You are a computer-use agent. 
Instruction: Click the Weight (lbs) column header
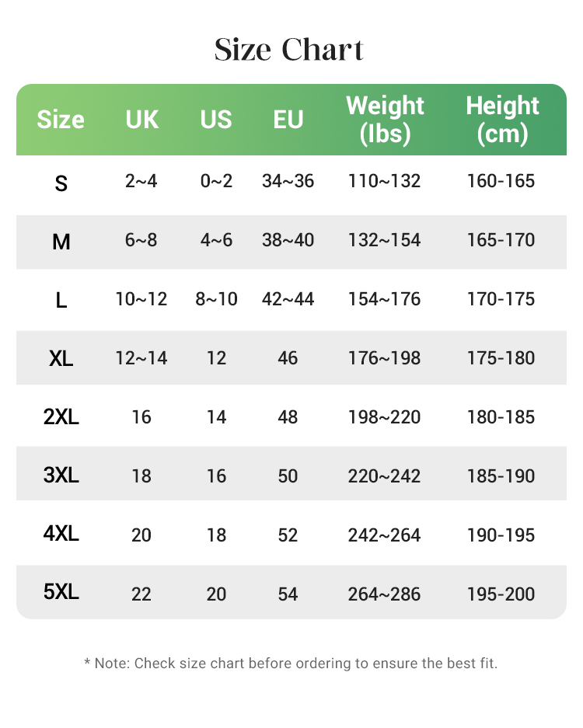[x=385, y=120]
